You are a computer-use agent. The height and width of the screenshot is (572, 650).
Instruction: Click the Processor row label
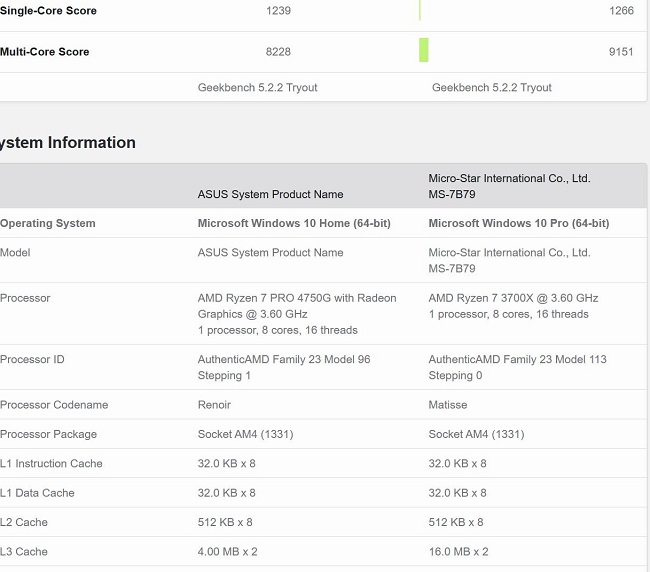(25, 298)
